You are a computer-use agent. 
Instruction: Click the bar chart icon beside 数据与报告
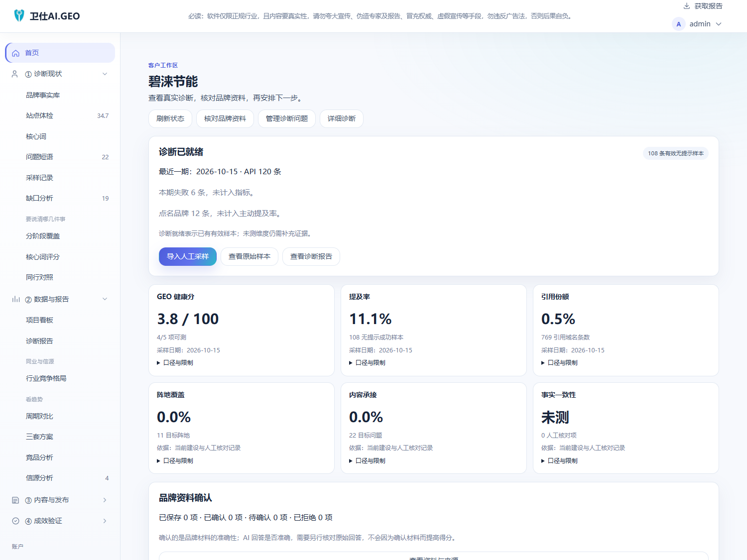pyautogui.click(x=16, y=299)
